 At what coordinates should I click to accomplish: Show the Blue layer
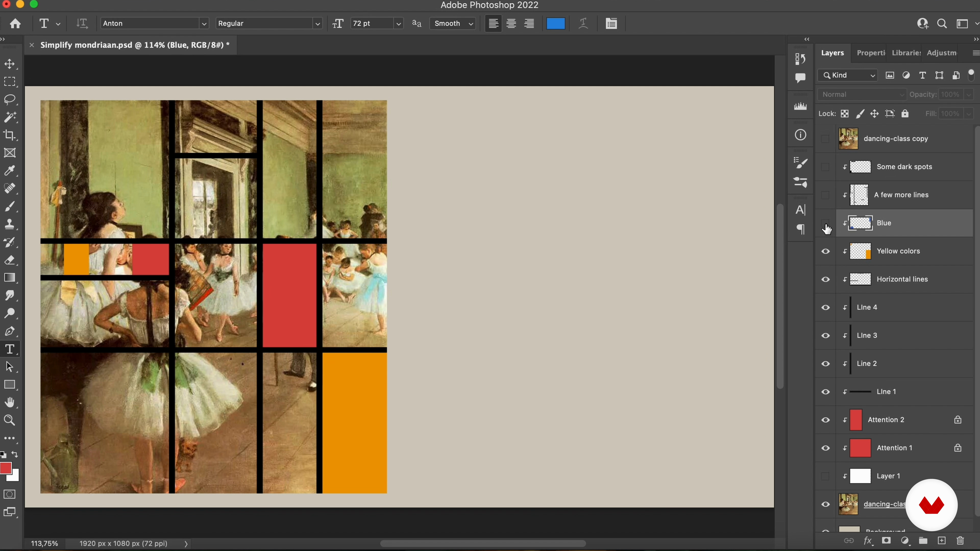pos(825,223)
